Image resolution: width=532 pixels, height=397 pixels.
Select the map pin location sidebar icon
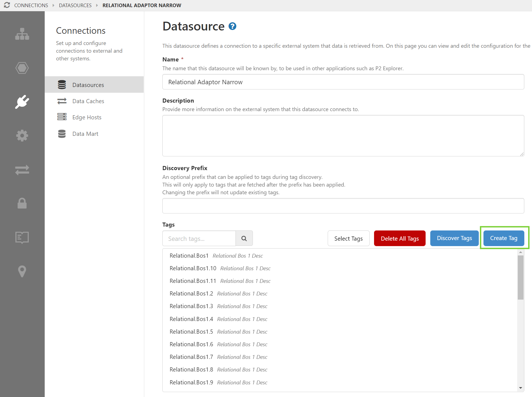click(x=22, y=271)
